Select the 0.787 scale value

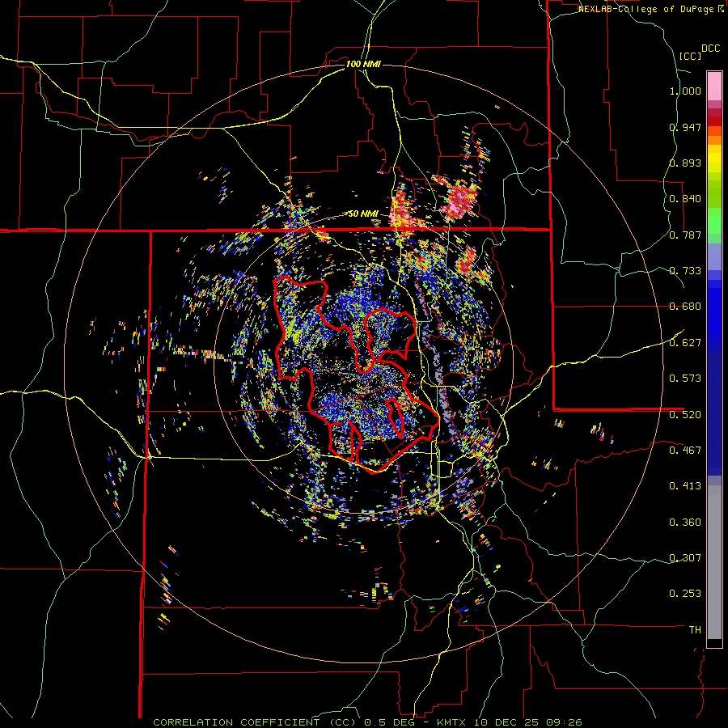[x=685, y=235]
